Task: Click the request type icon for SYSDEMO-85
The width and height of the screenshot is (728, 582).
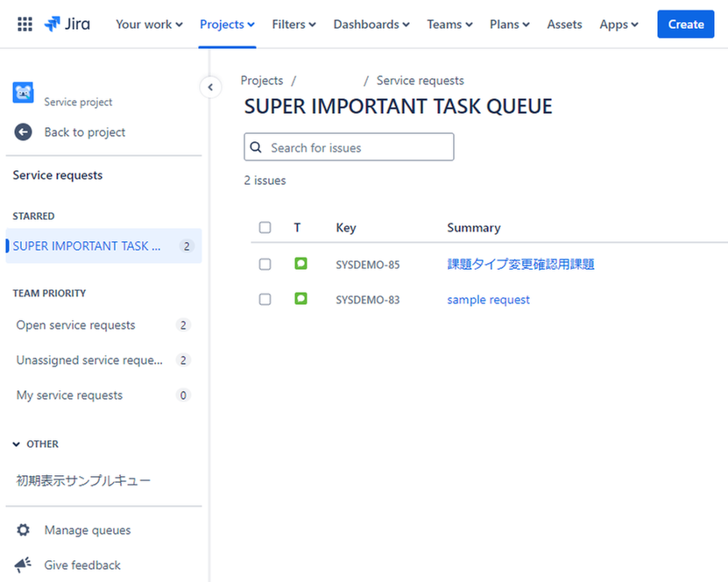Action: coord(300,264)
